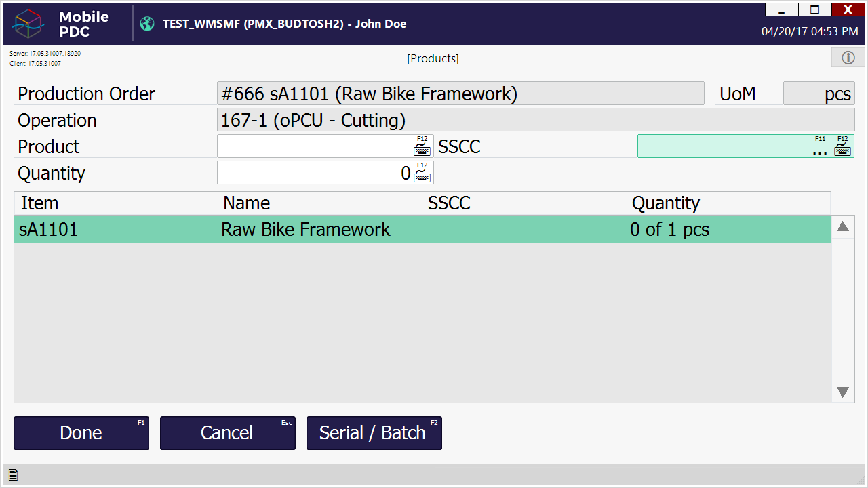Open keyboard icon in Quantity field

[x=422, y=174]
